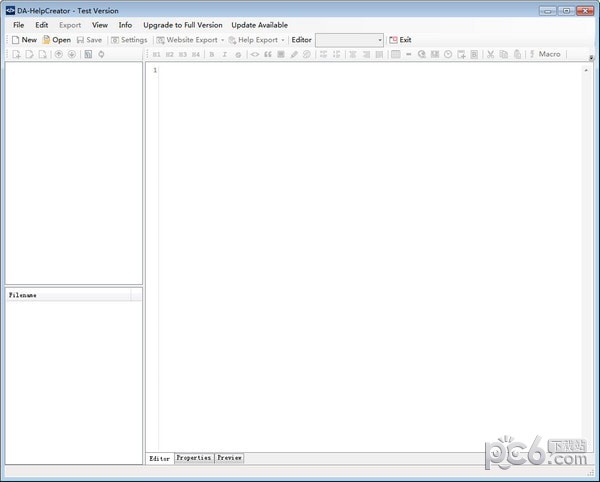This screenshot has width=600, height=482.
Task: Click Help Export in the toolbar
Action: point(253,40)
